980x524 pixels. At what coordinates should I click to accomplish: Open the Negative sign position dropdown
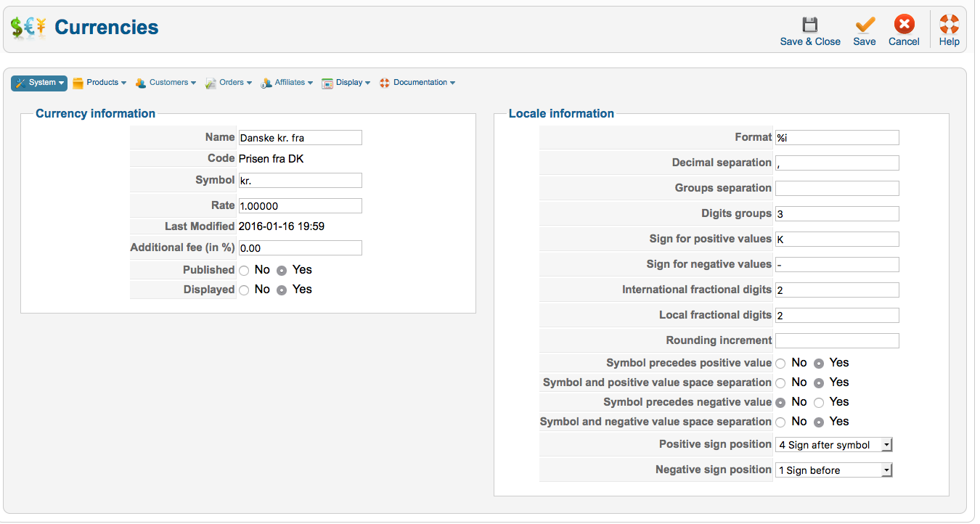833,470
